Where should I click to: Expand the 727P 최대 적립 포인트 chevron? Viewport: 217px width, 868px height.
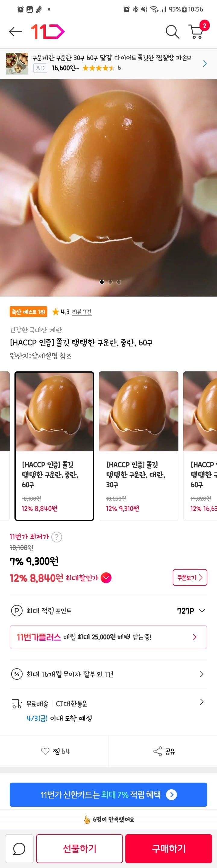(x=202, y=611)
